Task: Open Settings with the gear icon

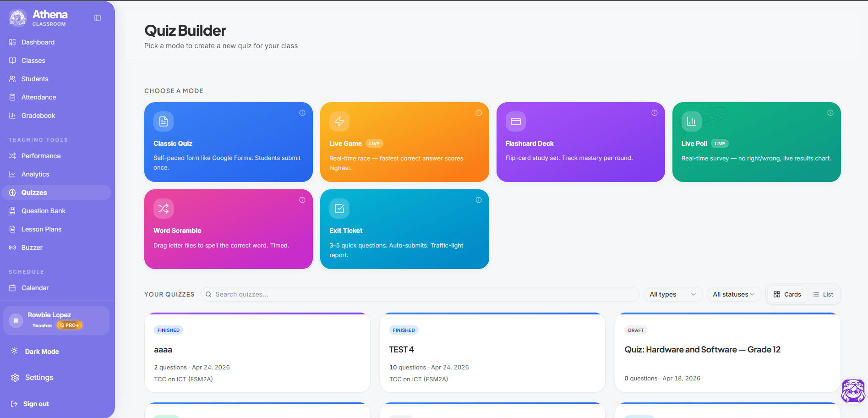Action: pos(15,378)
